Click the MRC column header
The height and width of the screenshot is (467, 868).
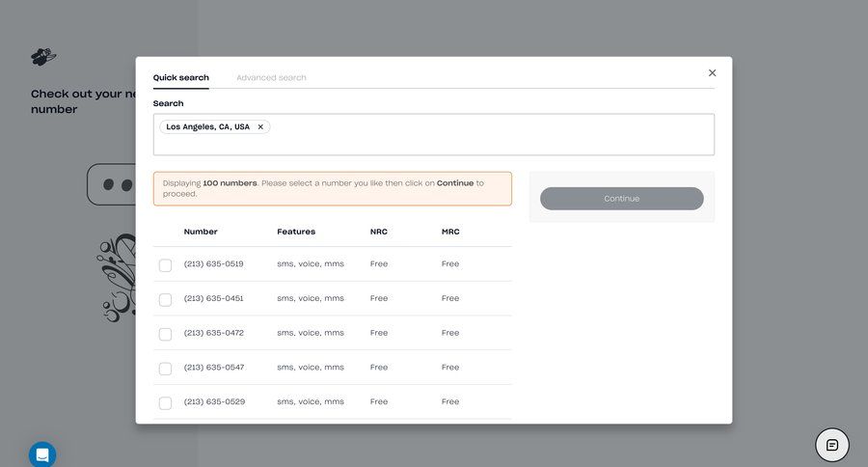[450, 232]
